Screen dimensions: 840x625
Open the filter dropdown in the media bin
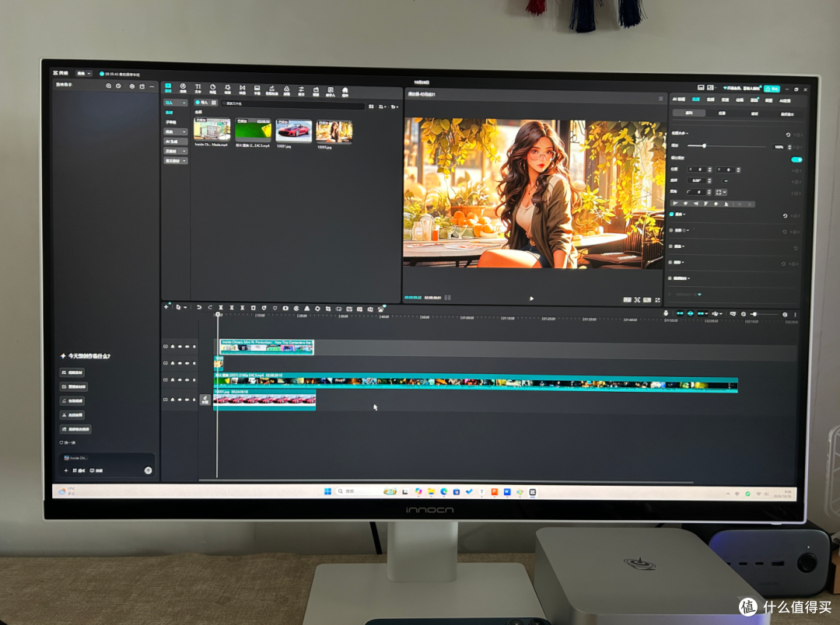point(394,107)
